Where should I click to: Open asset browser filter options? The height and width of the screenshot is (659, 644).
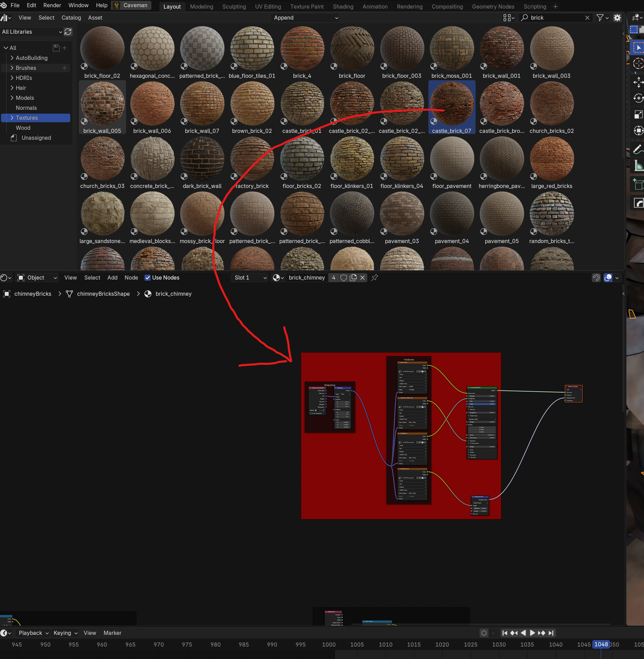pyautogui.click(x=602, y=18)
